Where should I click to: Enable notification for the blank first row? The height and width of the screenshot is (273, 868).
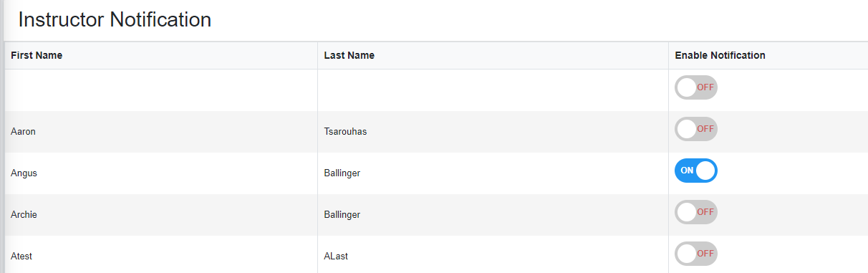click(x=696, y=87)
